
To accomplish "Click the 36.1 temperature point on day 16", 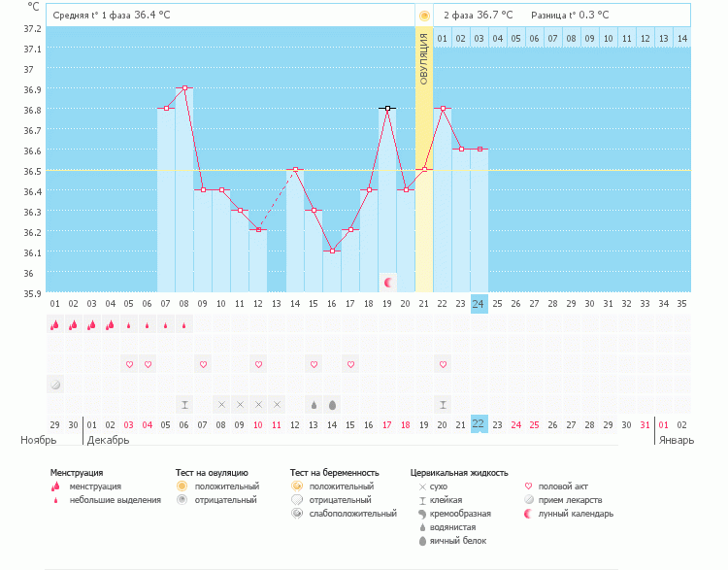I will [x=332, y=251].
